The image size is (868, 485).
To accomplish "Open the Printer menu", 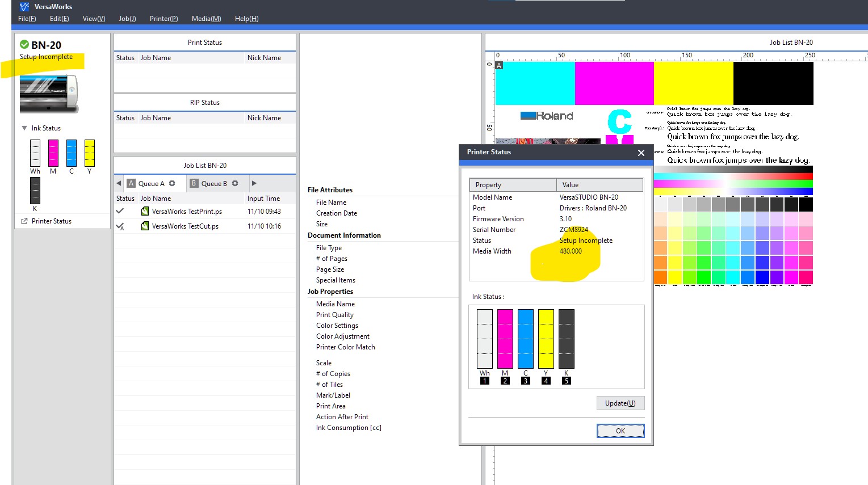I will (163, 19).
